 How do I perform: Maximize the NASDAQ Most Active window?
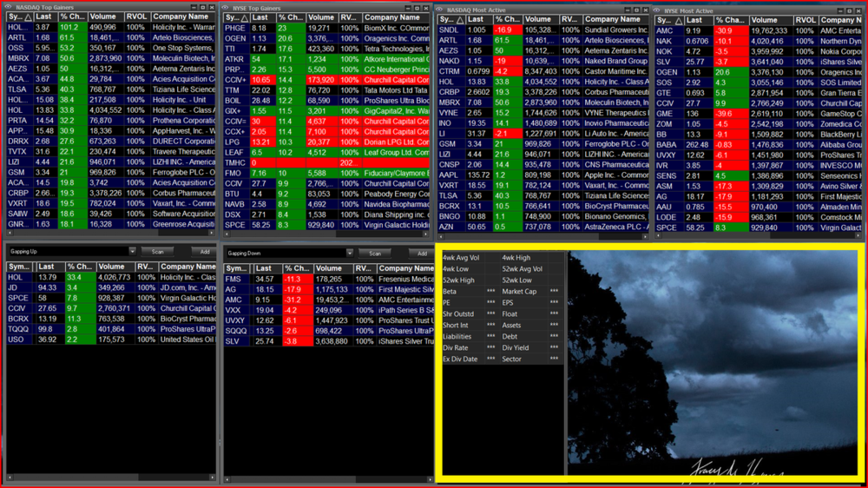click(636, 10)
